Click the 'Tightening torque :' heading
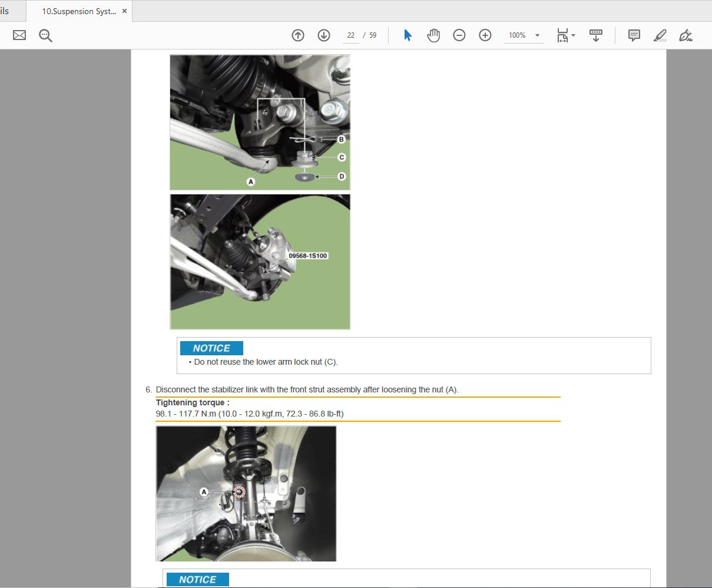This screenshot has width=712, height=588. click(x=193, y=402)
